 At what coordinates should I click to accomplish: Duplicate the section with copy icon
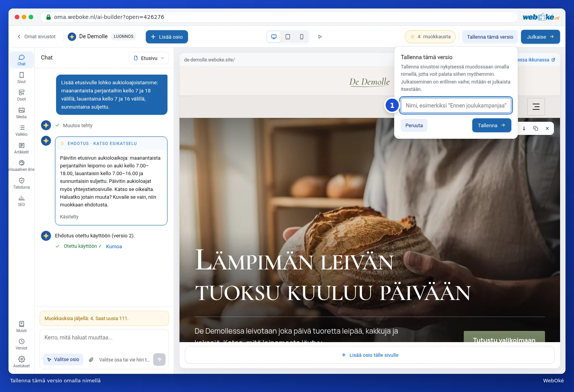coord(536,128)
